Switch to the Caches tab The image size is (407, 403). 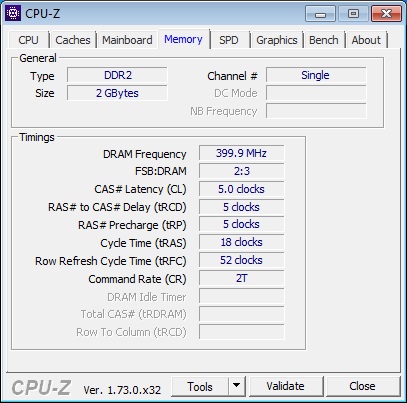(x=73, y=40)
